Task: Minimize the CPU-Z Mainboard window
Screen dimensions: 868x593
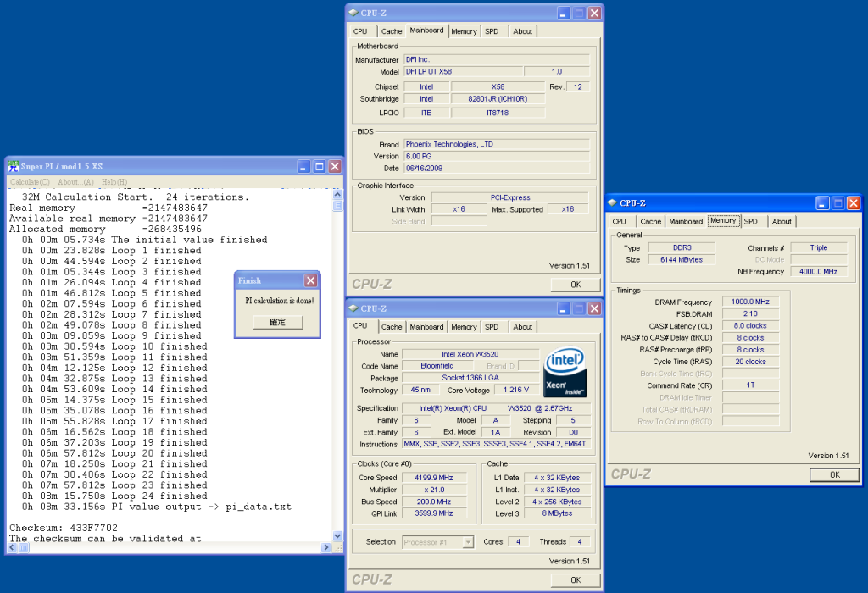Action: [x=564, y=13]
